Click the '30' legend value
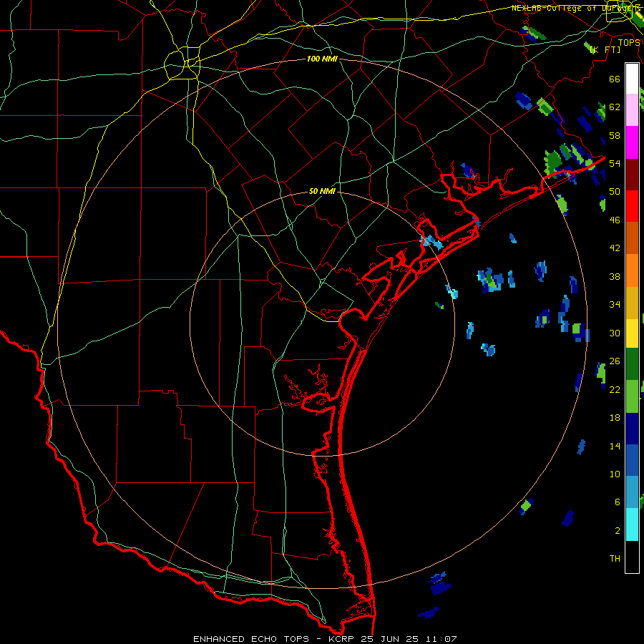The image size is (644, 644). tap(615, 333)
